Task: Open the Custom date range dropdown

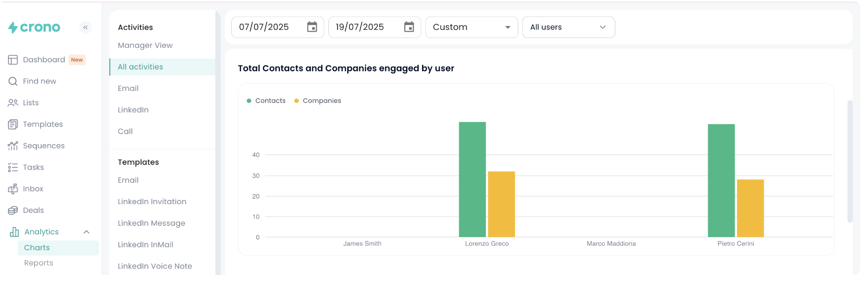Action: 472,27
